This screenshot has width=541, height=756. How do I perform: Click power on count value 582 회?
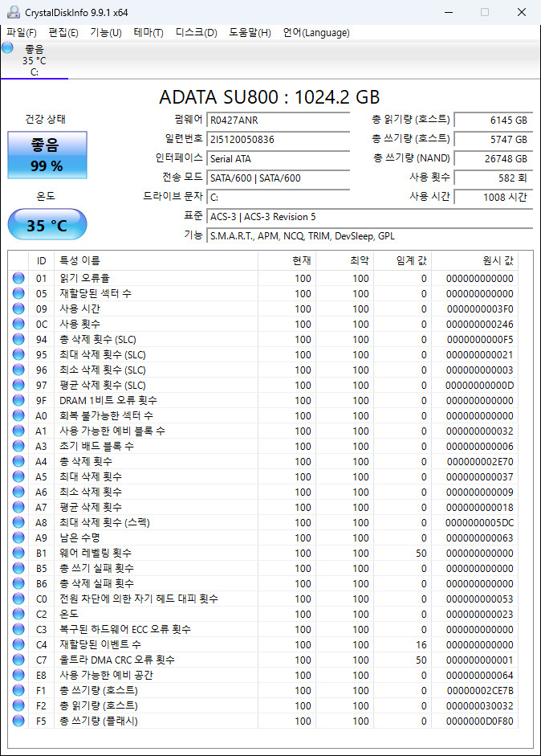[x=494, y=178]
